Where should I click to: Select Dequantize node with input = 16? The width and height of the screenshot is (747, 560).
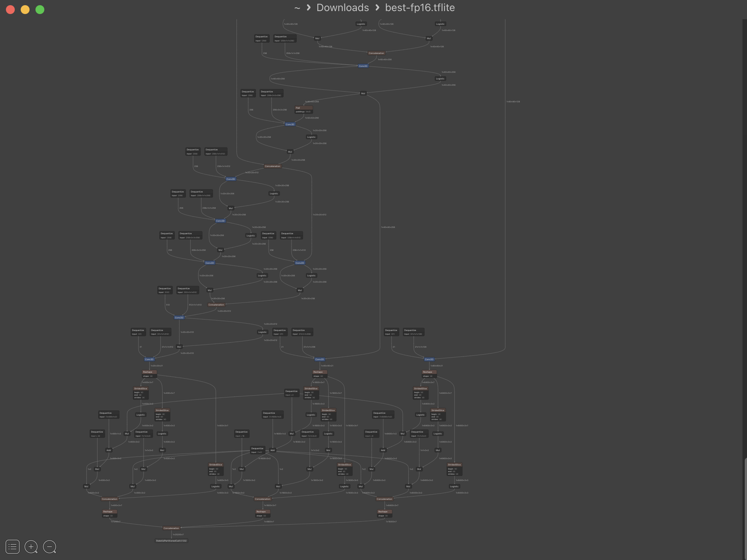(x=242, y=434)
